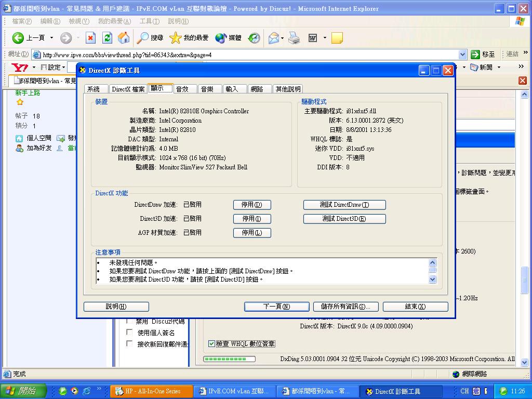The height and width of the screenshot is (399, 532).
Task: Open the Mail icon dropdown arrow
Action: (x=282, y=38)
